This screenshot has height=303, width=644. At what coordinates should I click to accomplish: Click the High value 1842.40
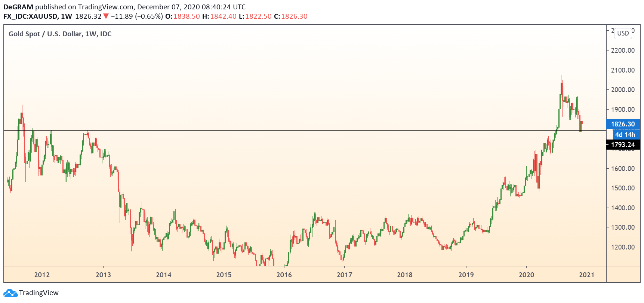click(x=223, y=16)
